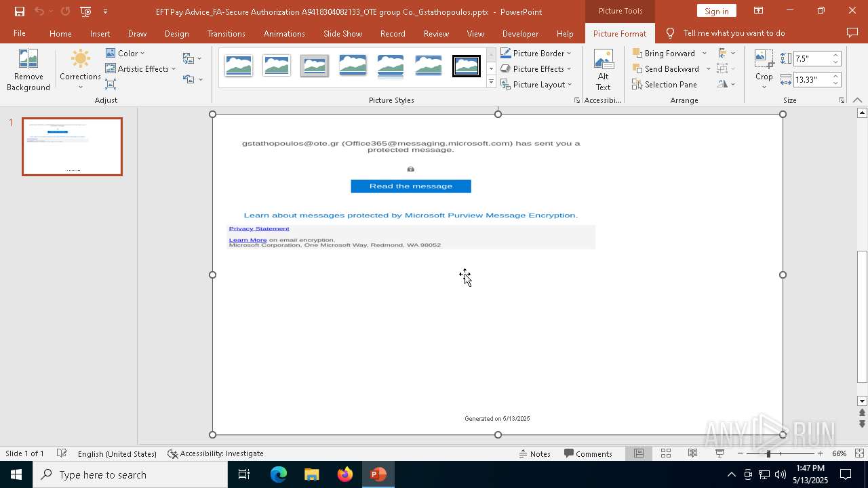Click zoom in plus button
This screenshot has height=488, width=868.
820,453
